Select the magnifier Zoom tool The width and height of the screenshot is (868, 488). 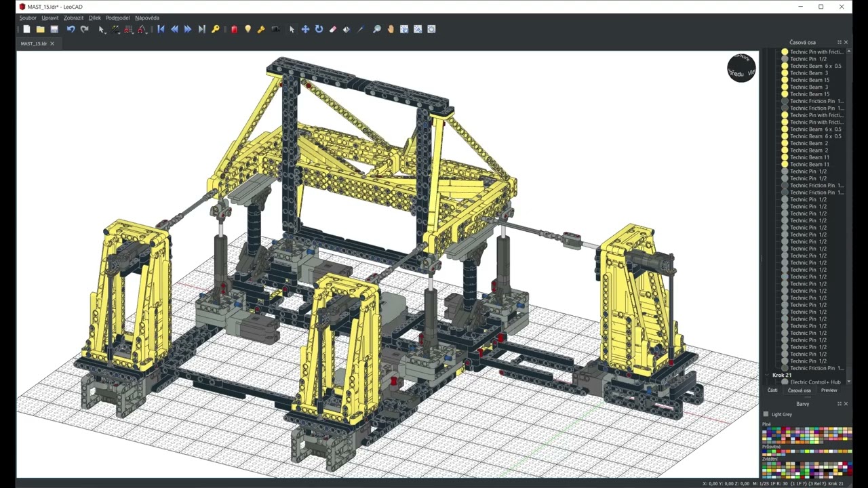pos(377,29)
